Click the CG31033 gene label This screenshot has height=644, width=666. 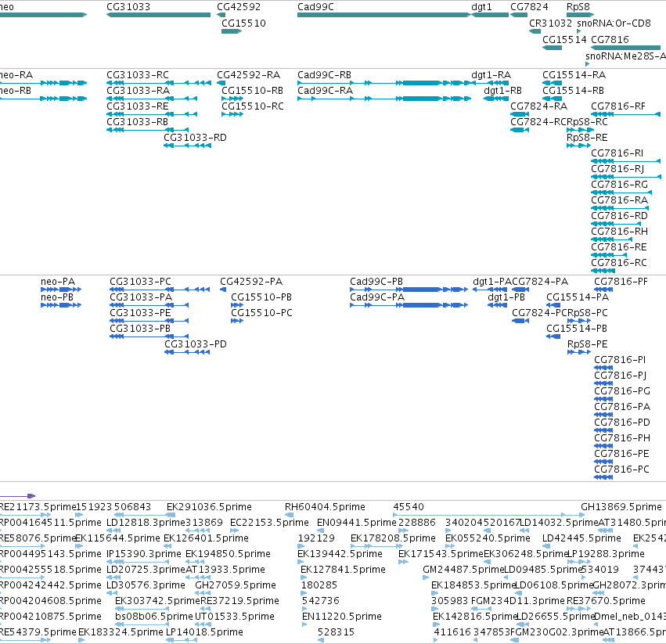tap(128, 7)
